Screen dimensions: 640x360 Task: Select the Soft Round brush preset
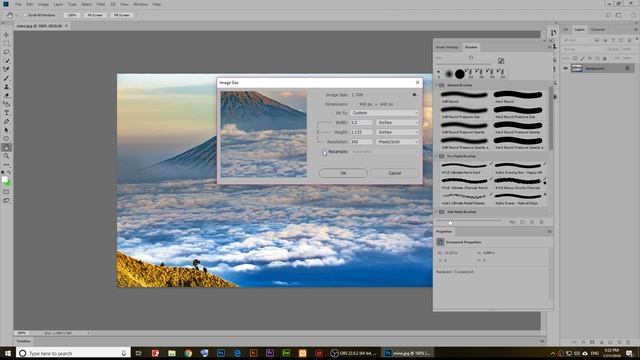[x=464, y=97]
